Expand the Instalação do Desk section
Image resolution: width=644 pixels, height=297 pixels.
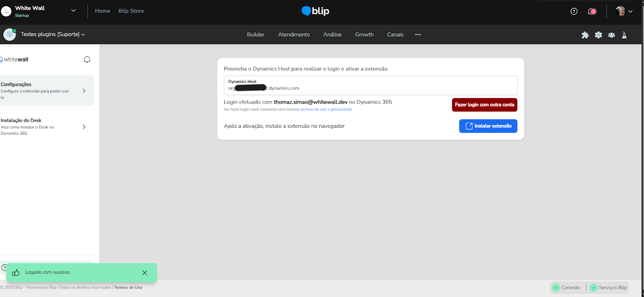coord(84,127)
